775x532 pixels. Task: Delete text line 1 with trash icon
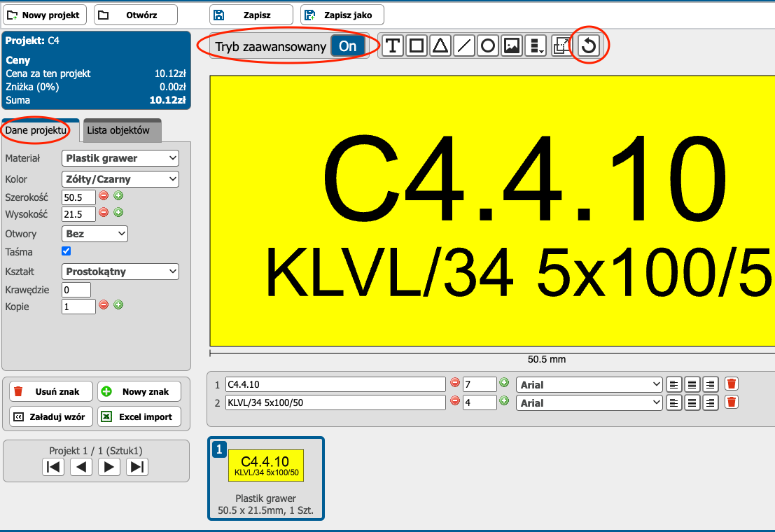coord(732,384)
